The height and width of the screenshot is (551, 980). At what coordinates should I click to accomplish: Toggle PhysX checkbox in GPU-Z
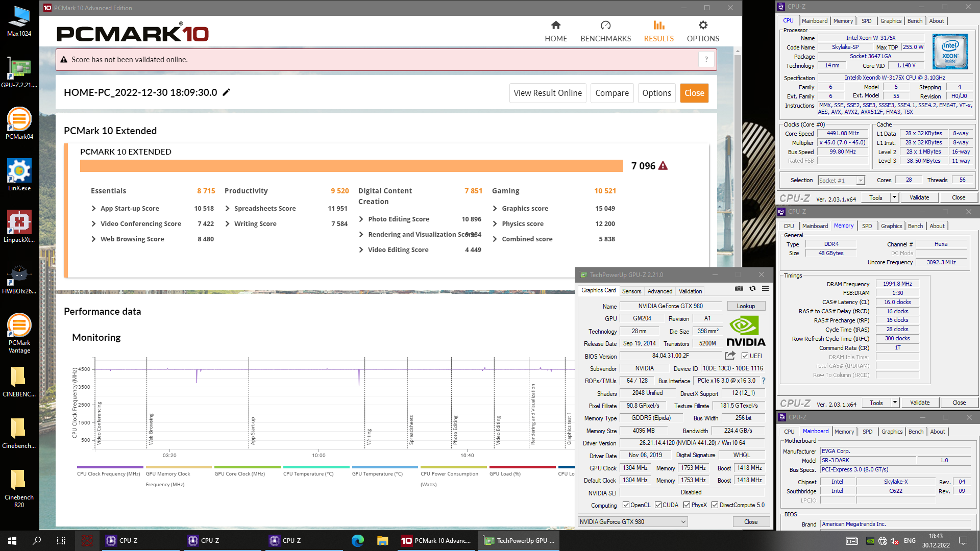[687, 505]
